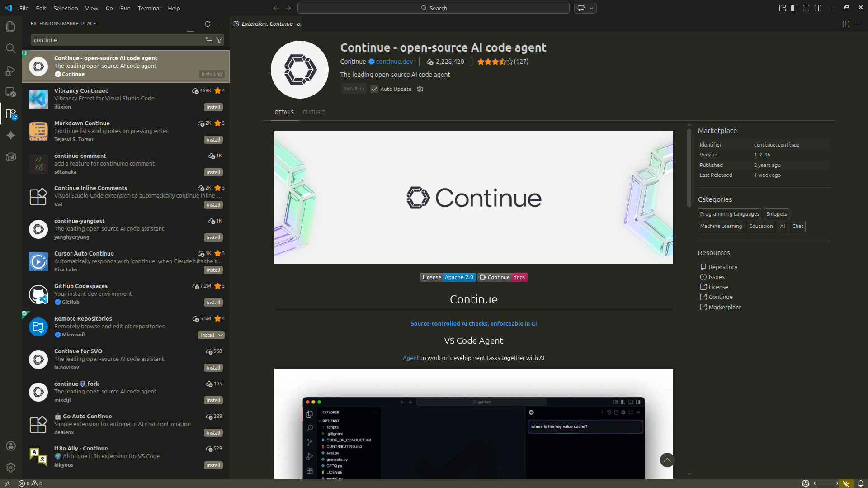868x488 pixels.
Task: Open the Search view in activity bar
Action: click(11, 48)
